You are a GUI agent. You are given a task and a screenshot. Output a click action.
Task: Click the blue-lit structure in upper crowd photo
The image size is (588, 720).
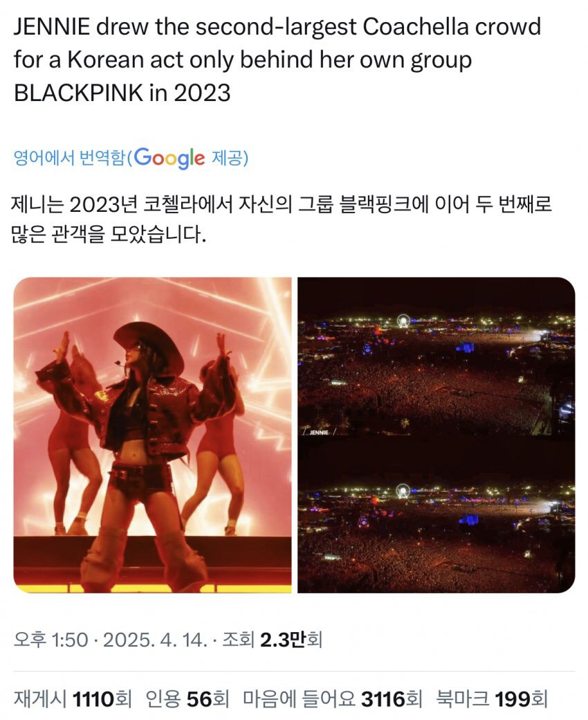(466, 348)
